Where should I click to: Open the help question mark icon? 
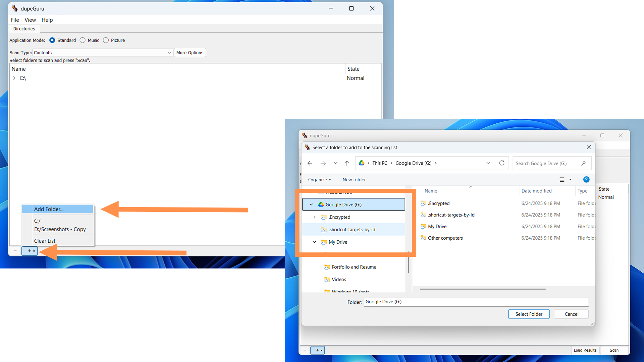(x=586, y=180)
